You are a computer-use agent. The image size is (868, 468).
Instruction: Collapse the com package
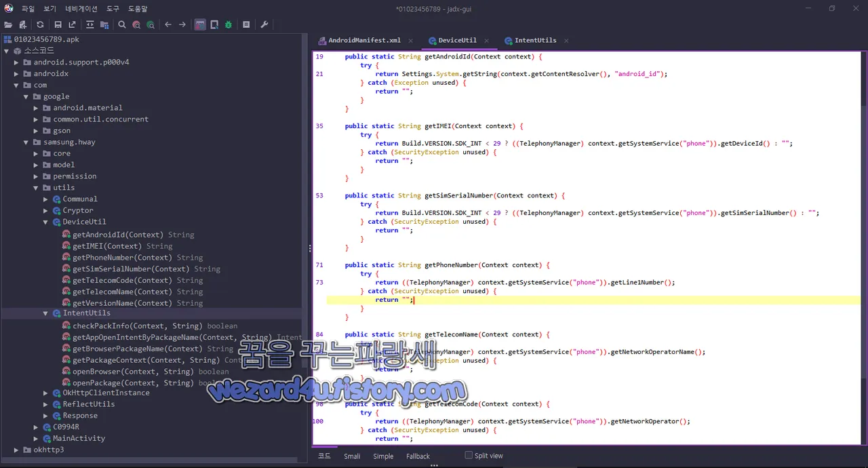17,85
